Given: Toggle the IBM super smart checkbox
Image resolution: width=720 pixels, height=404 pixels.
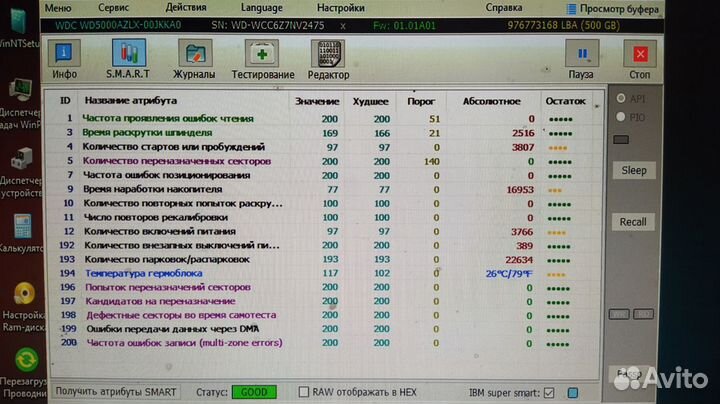Looking at the screenshot, I should (547, 392).
